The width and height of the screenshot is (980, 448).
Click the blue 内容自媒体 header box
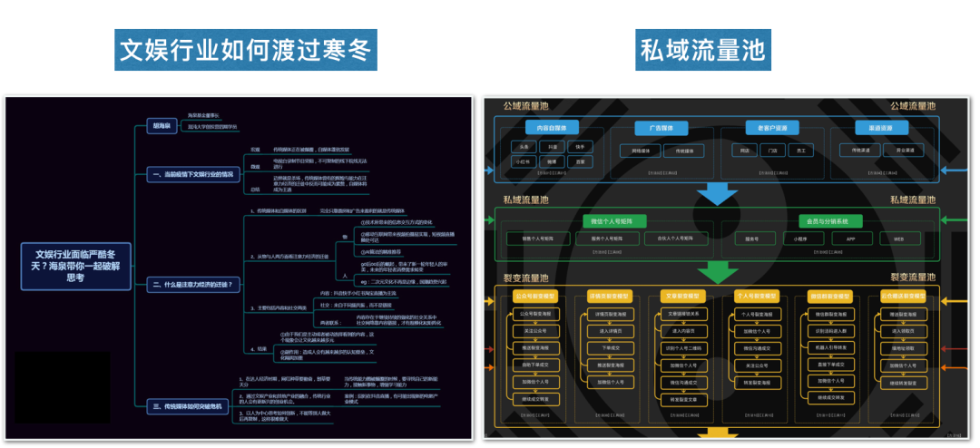coord(552,128)
